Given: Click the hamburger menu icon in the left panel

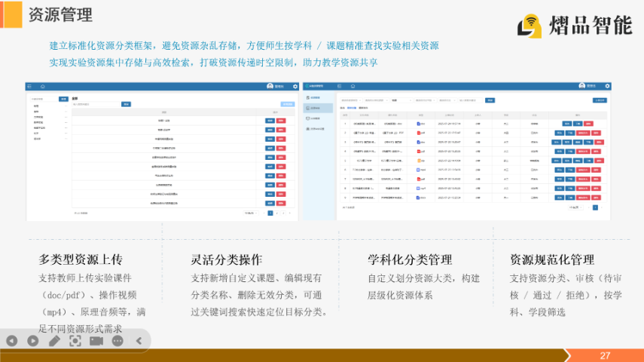Looking at the screenshot, I should (30, 87).
